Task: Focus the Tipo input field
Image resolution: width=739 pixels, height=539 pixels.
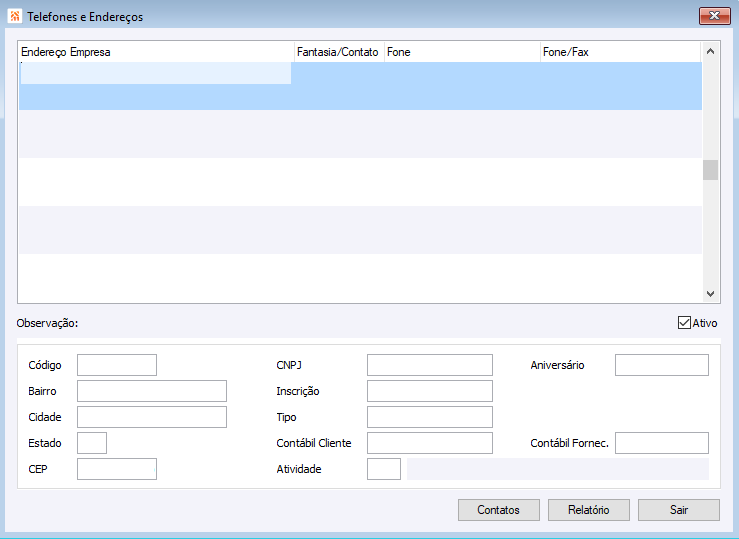Action: [x=430, y=417]
